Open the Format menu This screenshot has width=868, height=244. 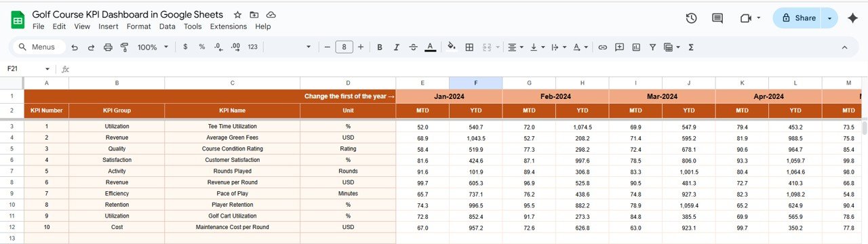(139, 26)
